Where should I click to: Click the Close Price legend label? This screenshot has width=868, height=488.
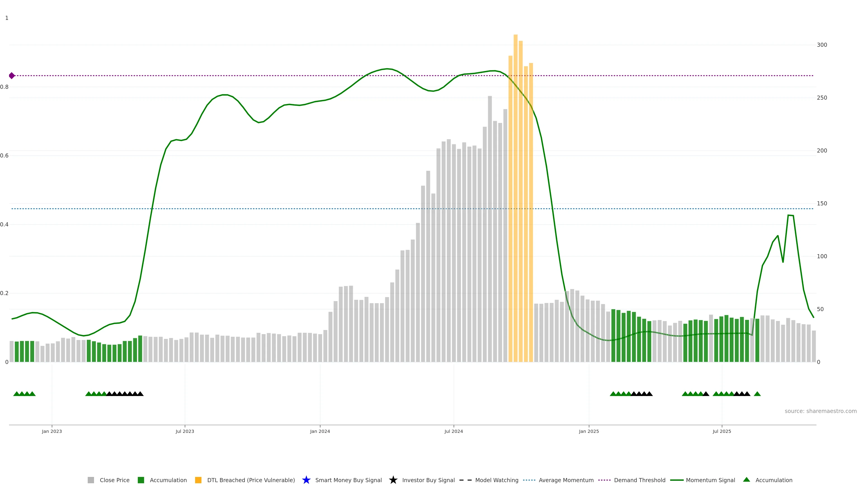point(115,480)
